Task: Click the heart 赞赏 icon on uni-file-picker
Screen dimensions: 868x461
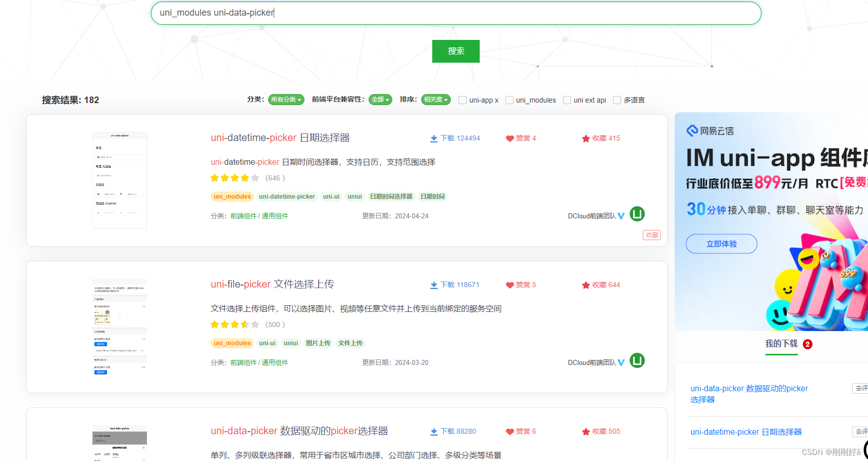Action: point(509,285)
